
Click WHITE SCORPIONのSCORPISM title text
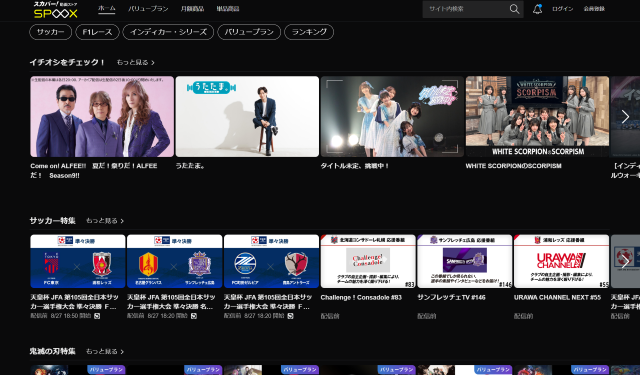click(x=513, y=166)
